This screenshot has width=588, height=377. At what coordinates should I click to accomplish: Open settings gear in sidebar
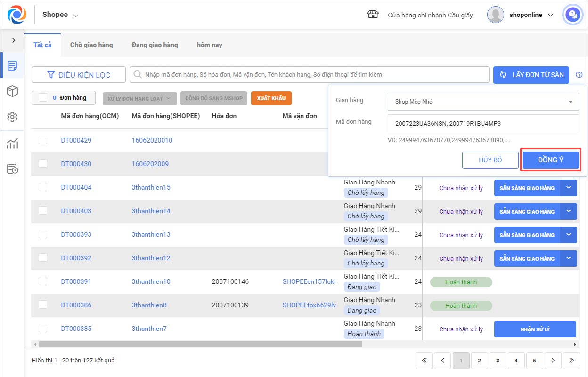coord(12,117)
